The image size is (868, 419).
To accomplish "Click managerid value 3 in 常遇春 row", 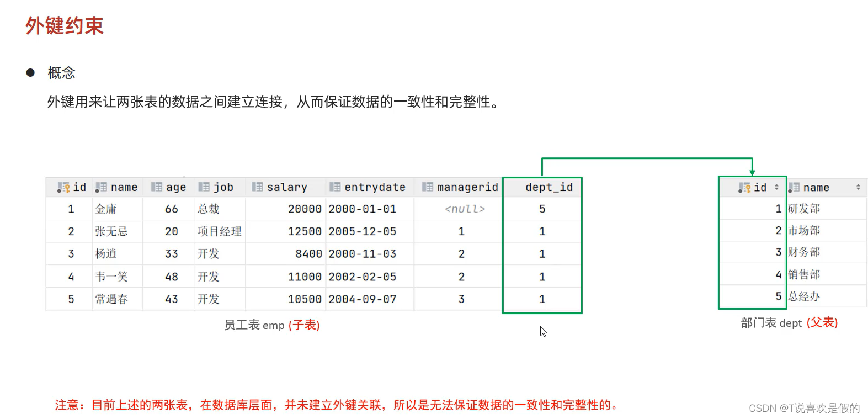I will coord(461,299).
